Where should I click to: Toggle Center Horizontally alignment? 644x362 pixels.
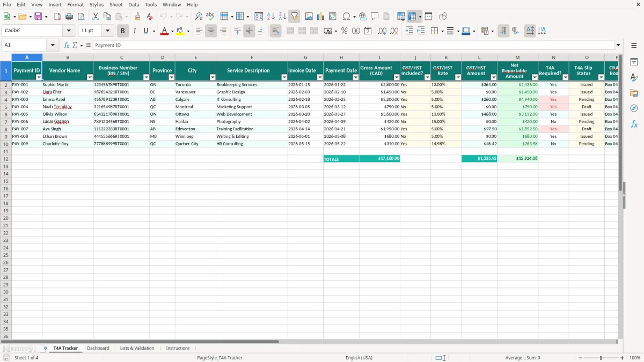coord(211,31)
